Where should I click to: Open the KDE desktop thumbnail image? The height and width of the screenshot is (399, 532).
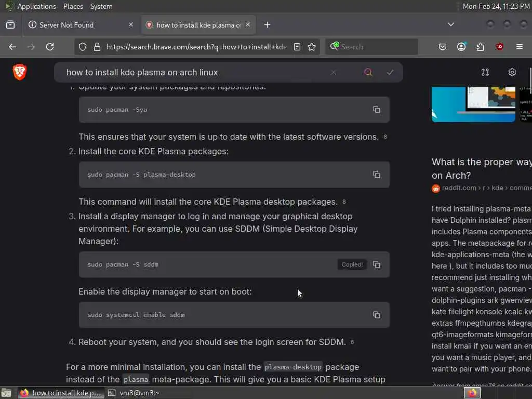click(x=473, y=104)
